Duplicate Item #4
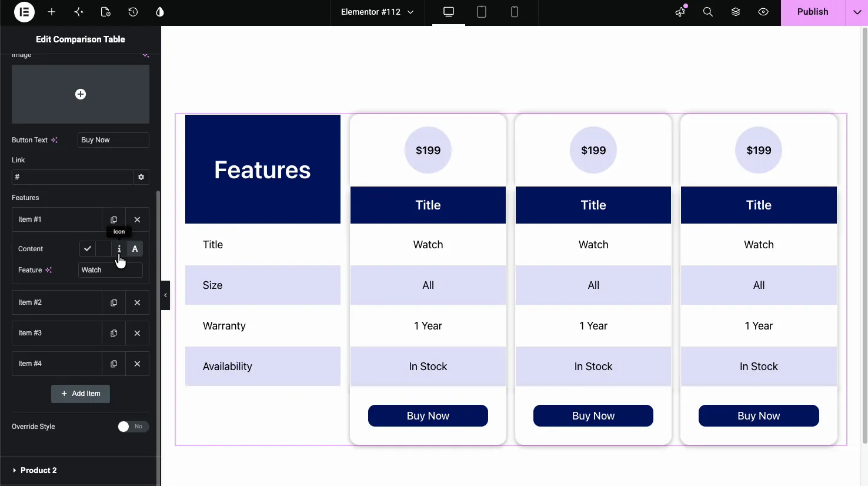 tap(113, 364)
